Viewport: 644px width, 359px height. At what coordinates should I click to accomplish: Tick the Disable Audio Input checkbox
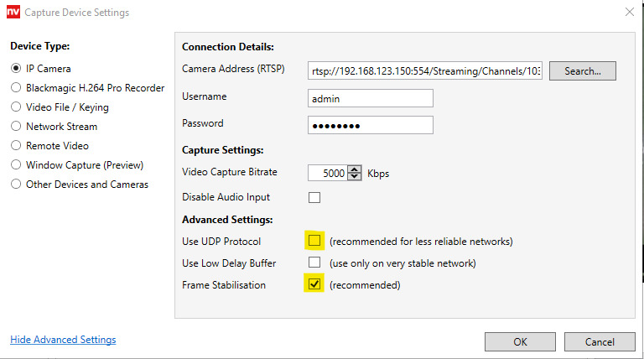pyautogui.click(x=314, y=198)
